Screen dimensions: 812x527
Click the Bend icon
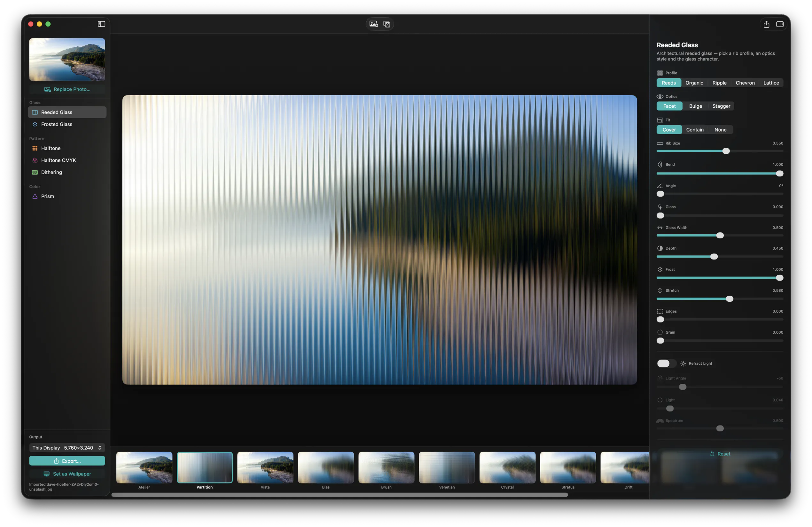[660, 164]
